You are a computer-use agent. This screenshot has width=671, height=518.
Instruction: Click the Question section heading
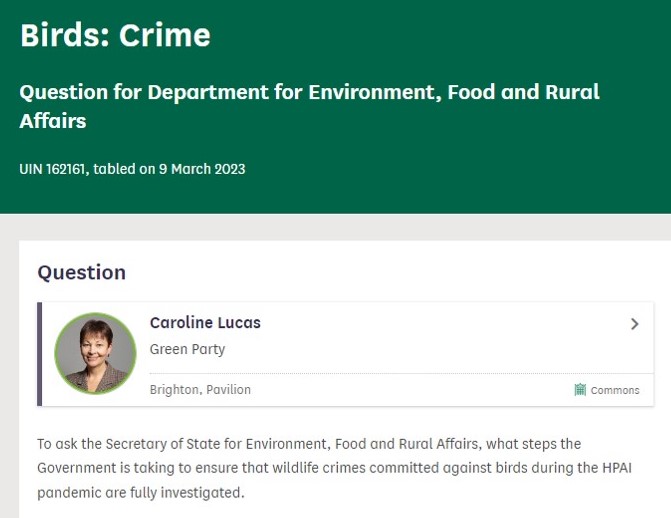point(81,272)
